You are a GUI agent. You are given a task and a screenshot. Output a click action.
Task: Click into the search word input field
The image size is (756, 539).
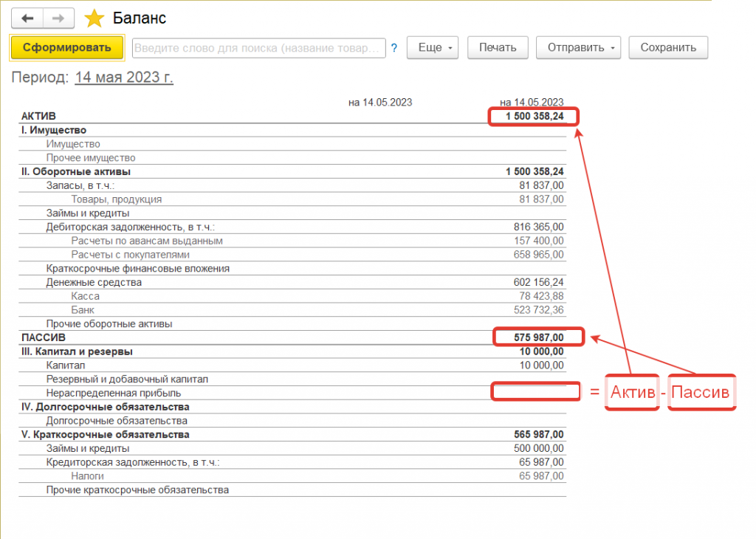pos(258,48)
